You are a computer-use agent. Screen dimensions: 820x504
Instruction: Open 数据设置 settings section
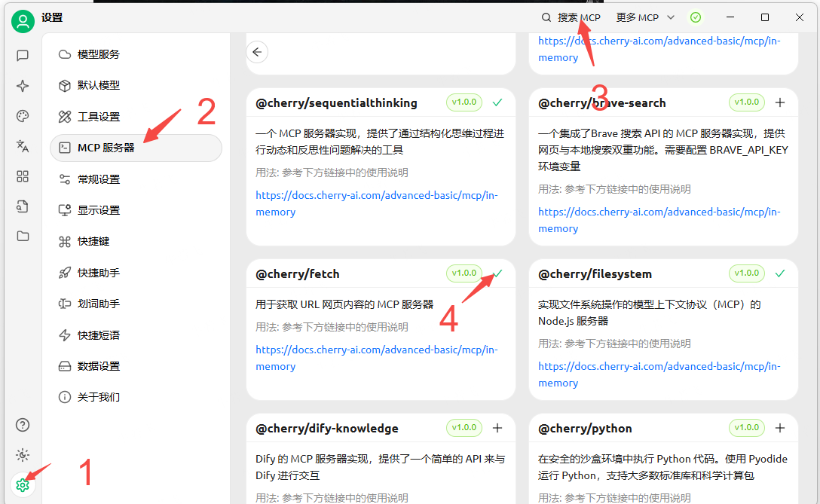tap(136, 366)
